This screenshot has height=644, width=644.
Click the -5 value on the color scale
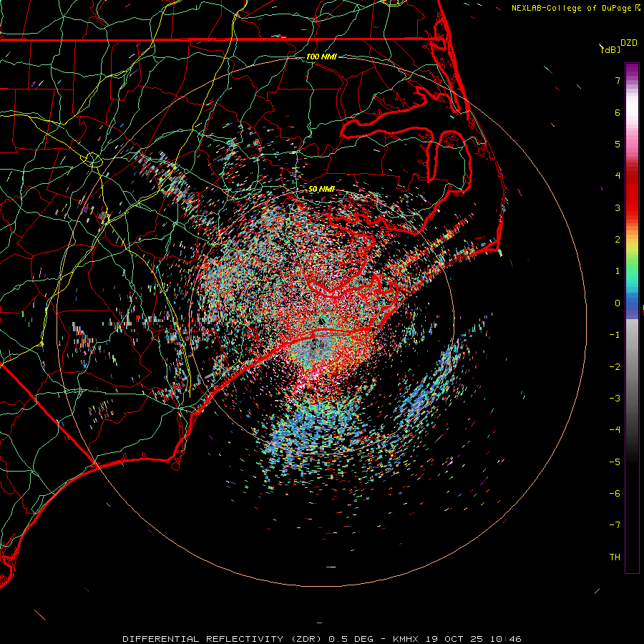click(615, 462)
